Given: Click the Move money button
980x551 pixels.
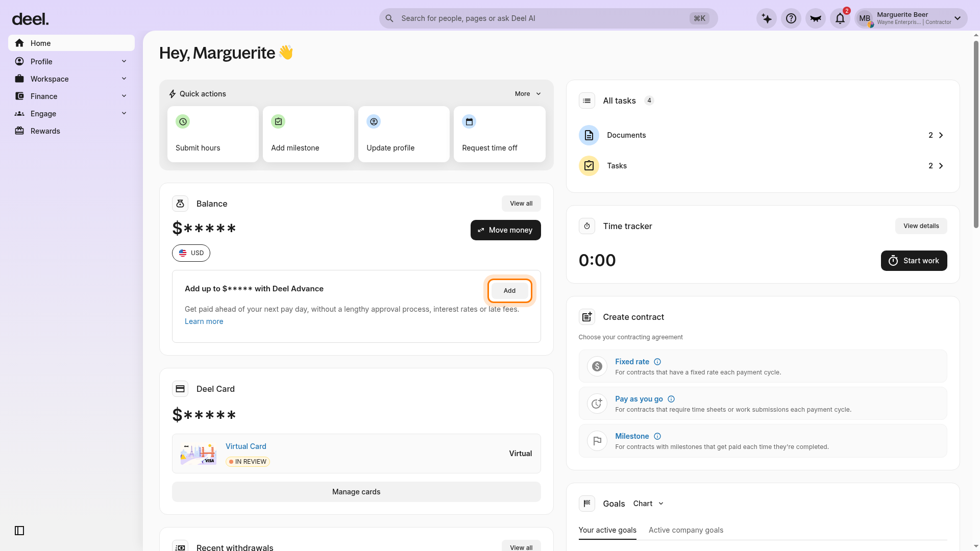Looking at the screenshot, I should (x=505, y=230).
